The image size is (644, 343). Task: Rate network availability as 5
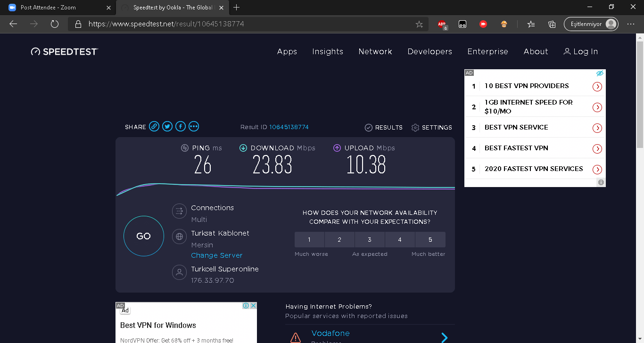click(430, 240)
